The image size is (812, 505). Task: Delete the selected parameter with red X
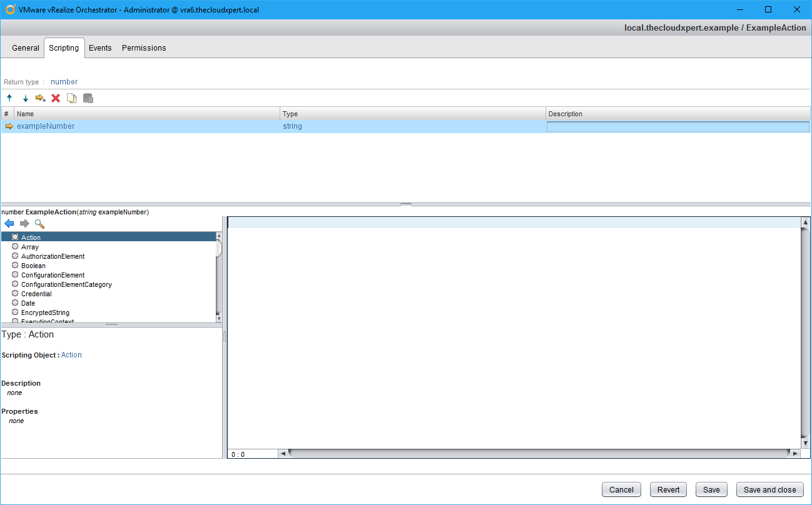[56, 98]
